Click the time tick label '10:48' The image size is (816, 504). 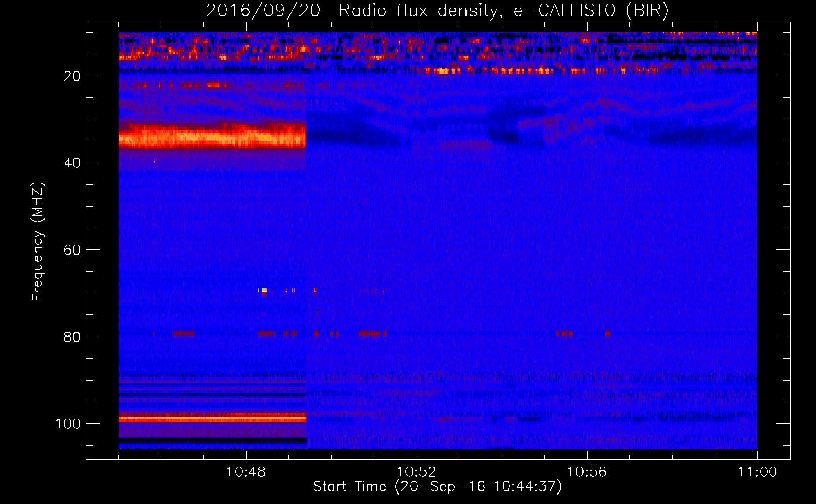pos(246,472)
